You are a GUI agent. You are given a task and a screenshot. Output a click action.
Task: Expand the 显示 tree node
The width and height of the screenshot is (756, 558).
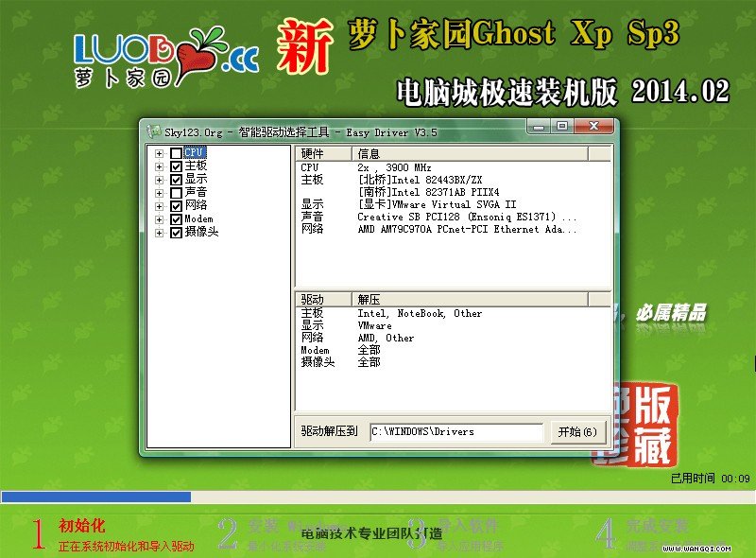159,180
